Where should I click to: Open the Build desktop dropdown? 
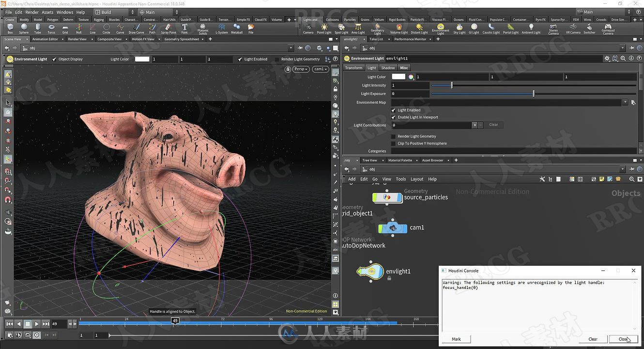coord(115,12)
